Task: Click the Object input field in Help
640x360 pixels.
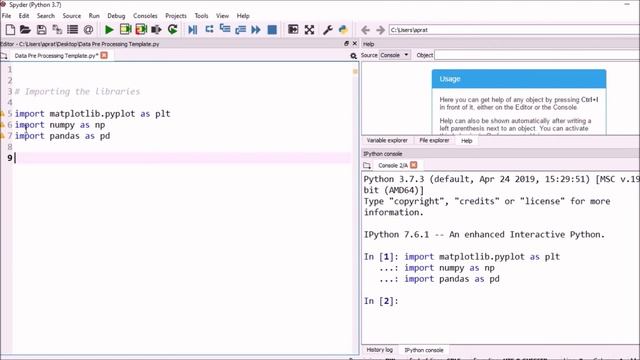Action: click(537, 55)
